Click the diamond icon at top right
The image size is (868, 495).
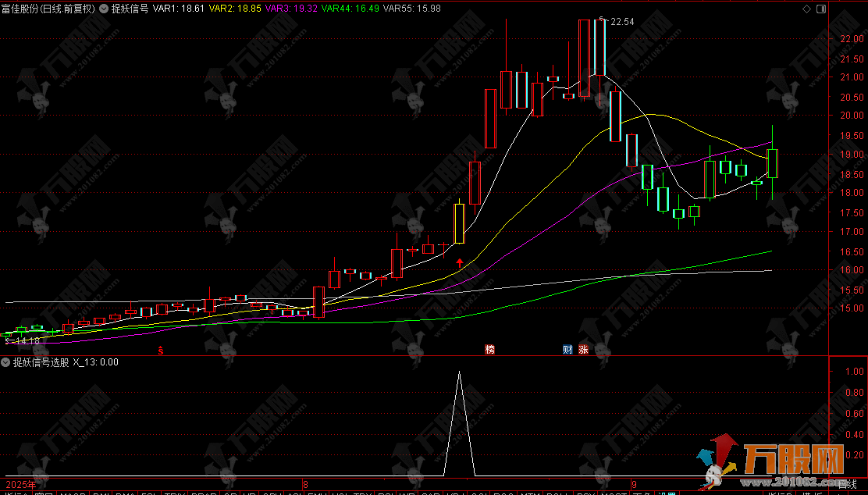coord(806,9)
